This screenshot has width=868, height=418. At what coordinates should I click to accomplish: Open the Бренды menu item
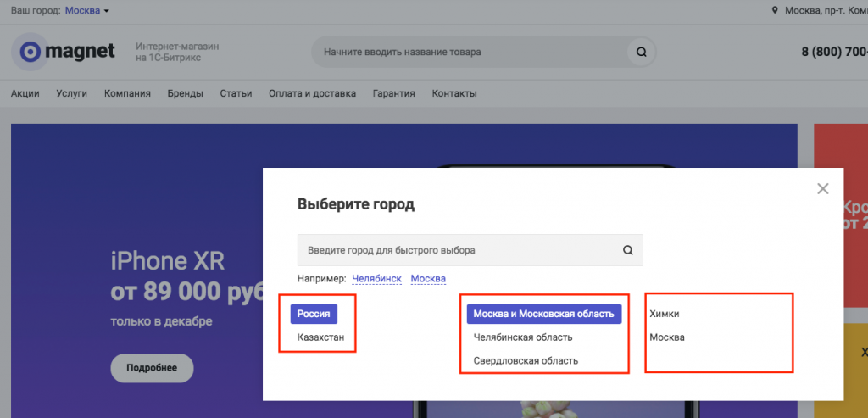pos(186,93)
